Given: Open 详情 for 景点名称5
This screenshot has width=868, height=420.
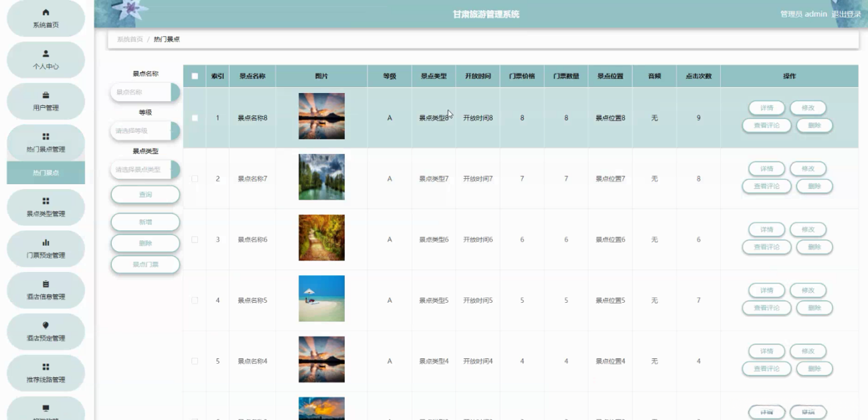Looking at the screenshot, I should tap(766, 290).
